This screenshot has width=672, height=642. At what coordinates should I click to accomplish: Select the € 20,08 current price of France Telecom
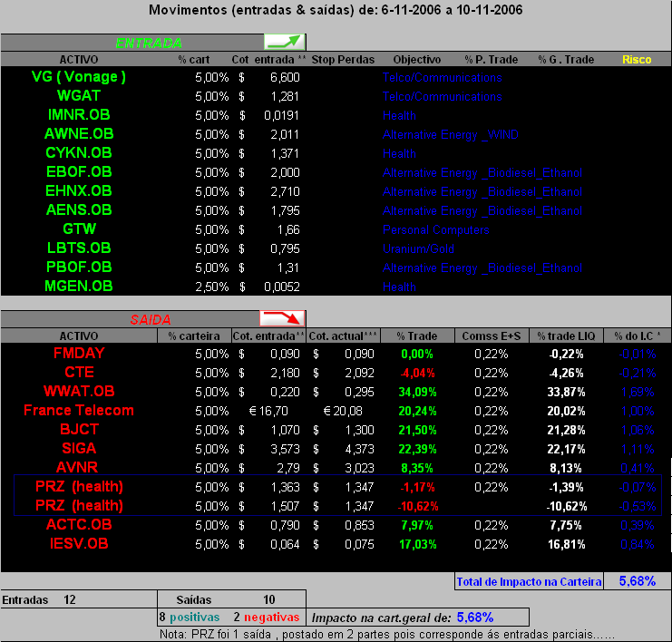tap(343, 412)
